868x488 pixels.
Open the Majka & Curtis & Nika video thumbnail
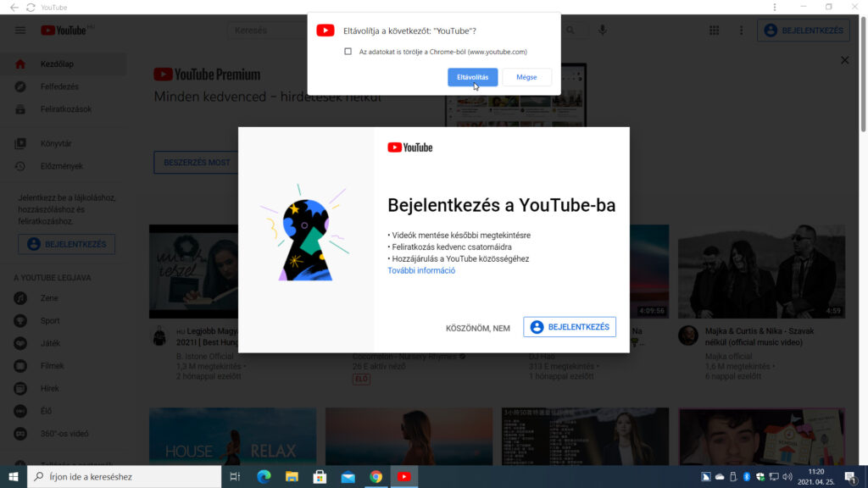pyautogui.click(x=761, y=271)
